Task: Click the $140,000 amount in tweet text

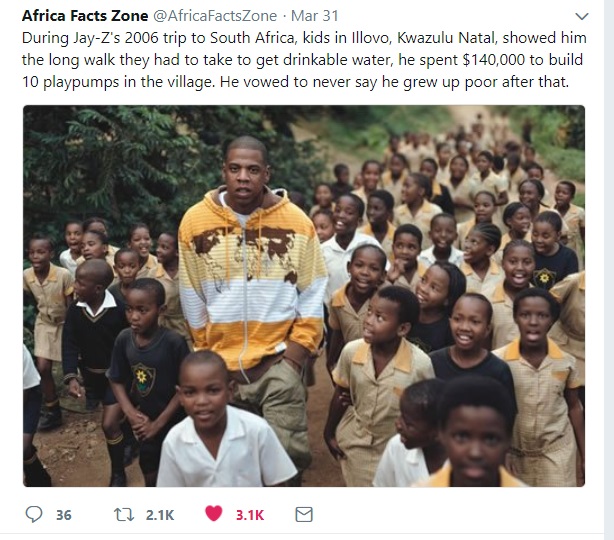Action: [x=493, y=60]
